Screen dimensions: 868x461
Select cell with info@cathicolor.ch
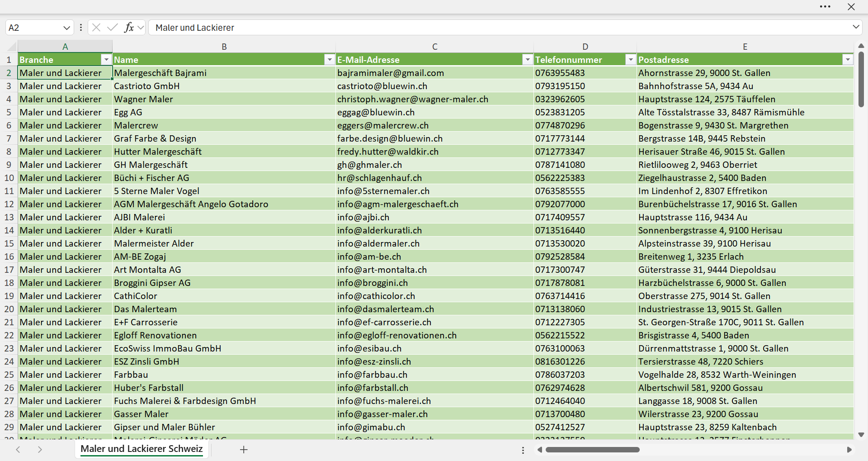click(x=434, y=296)
